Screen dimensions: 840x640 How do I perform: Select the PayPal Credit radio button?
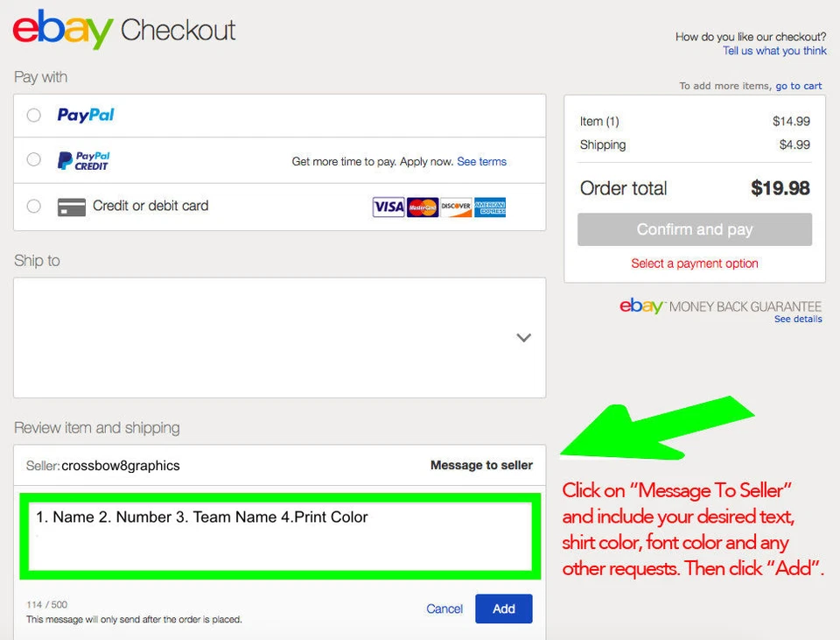point(34,159)
